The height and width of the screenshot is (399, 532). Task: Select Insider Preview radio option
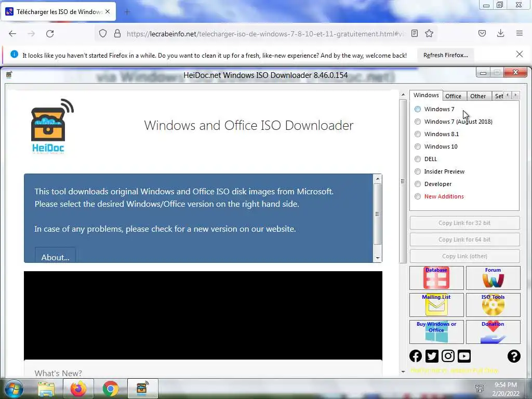(x=440, y=171)
